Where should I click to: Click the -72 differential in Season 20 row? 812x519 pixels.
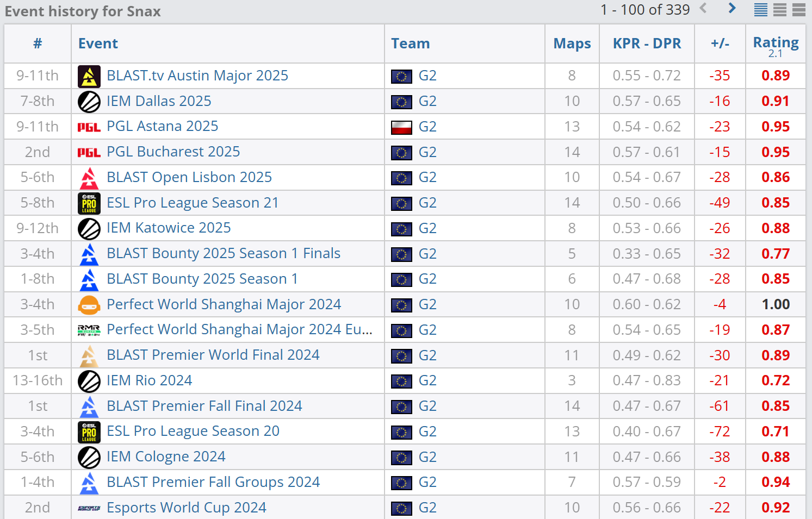(x=720, y=432)
